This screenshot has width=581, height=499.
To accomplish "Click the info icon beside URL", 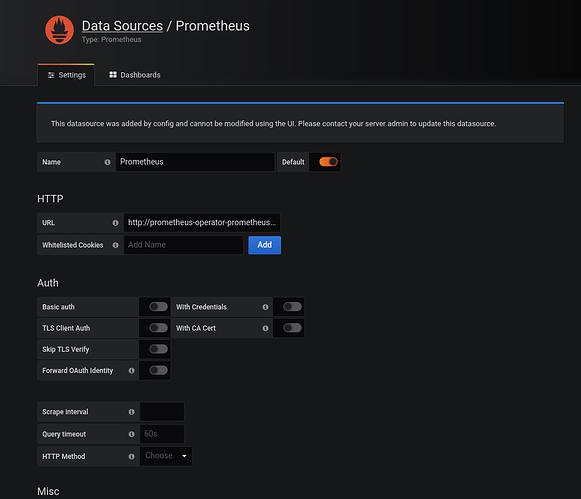I will click(116, 223).
